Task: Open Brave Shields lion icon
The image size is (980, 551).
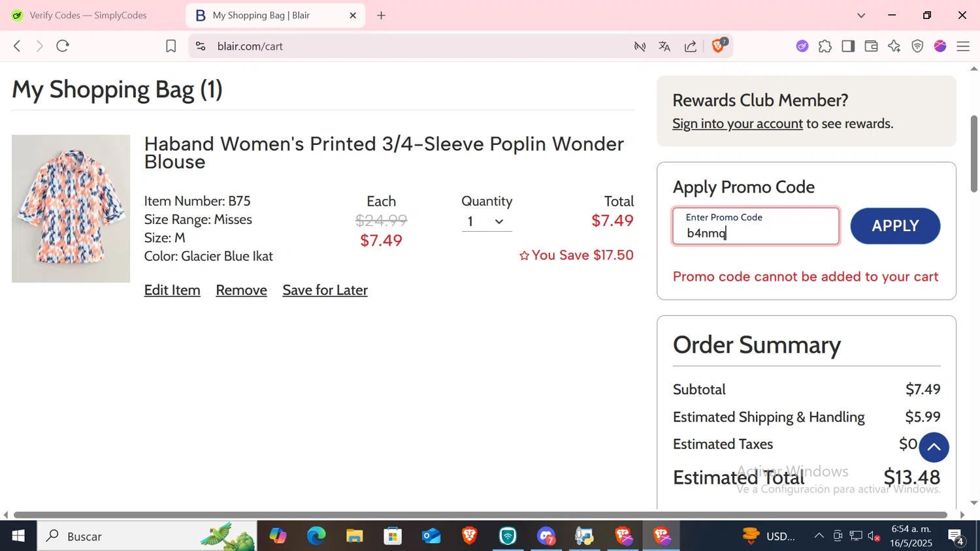Action: pos(718,46)
